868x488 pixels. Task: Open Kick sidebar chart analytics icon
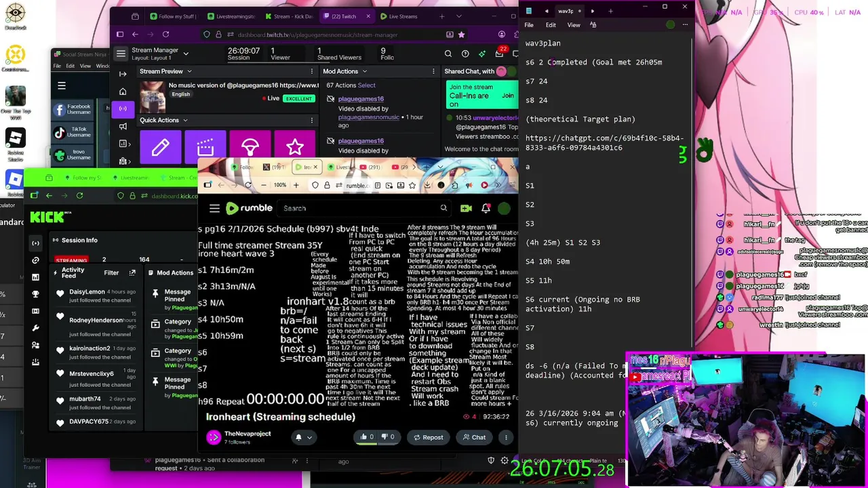[35, 277]
